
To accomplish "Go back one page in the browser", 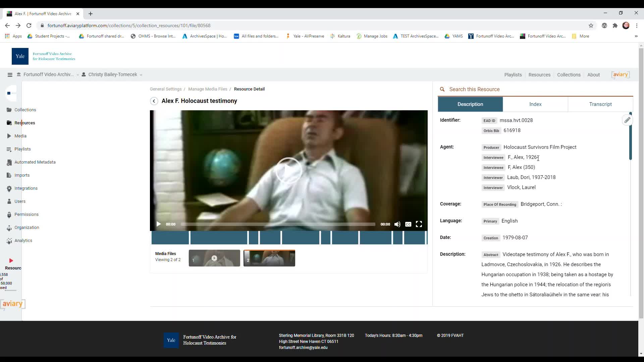I will 7,25.
